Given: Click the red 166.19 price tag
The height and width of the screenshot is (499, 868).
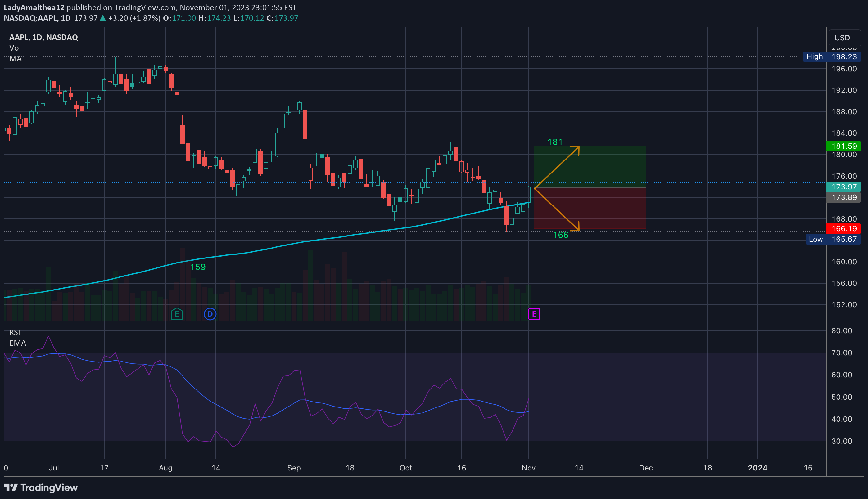Looking at the screenshot, I should coord(844,229).
